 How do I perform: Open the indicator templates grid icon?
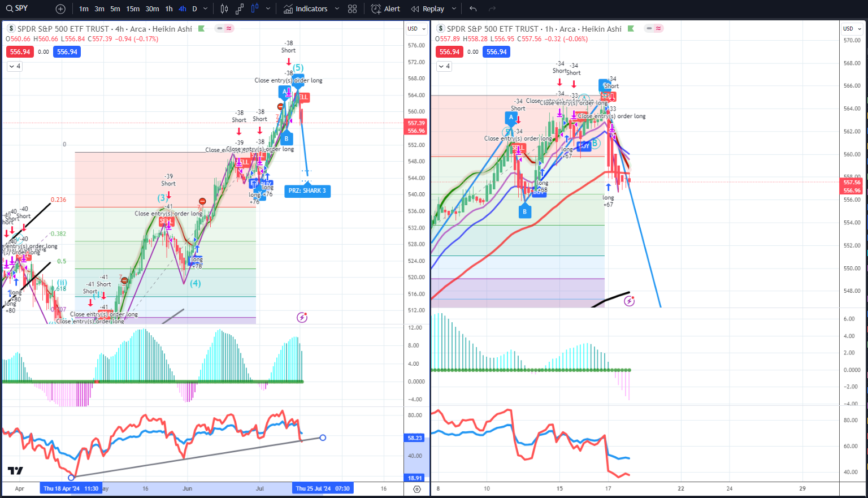pos(353,9)
